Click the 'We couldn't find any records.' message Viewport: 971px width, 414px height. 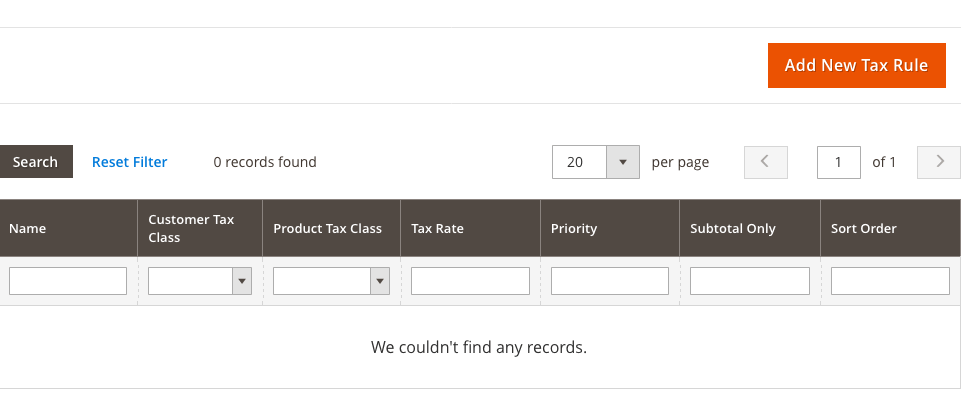(x=479, y=347)
